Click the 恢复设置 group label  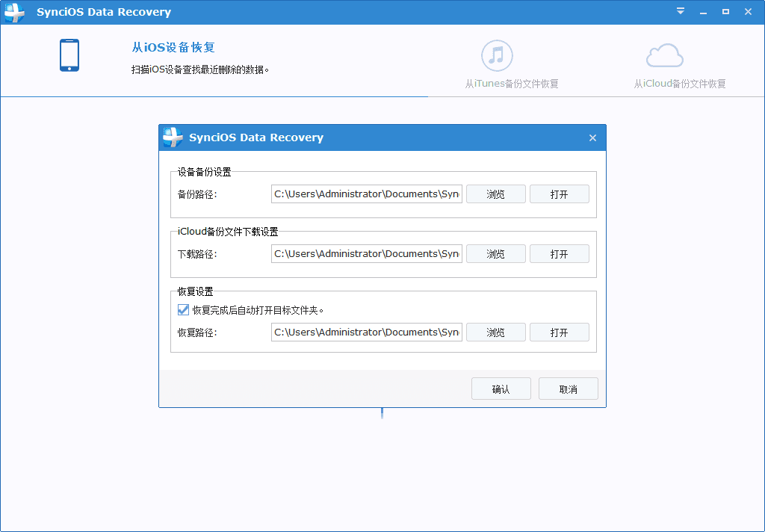(x=195, y=291)
